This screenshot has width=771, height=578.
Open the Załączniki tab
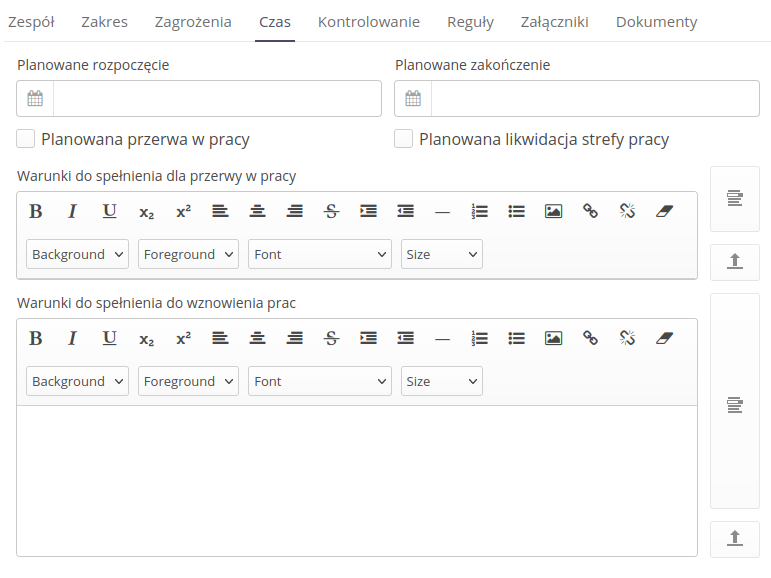tap(554, 22)
